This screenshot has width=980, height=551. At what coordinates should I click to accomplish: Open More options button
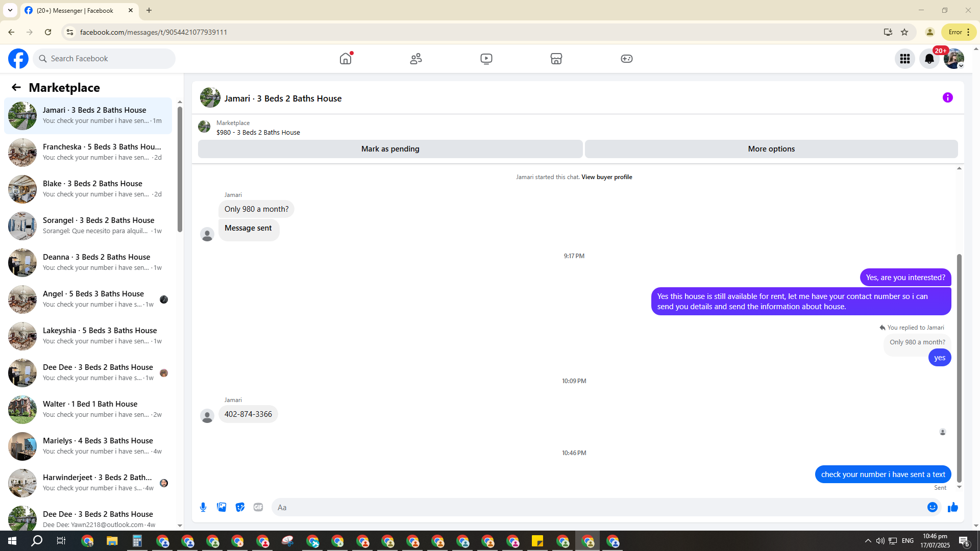click(x=771, y=149)
